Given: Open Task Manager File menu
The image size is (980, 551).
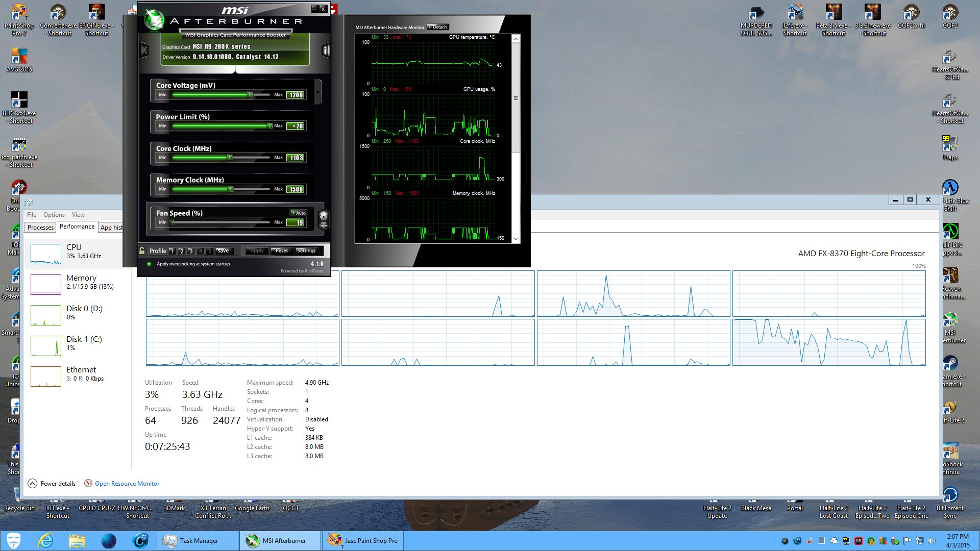Looking at the screenshot, I should 32,215.
